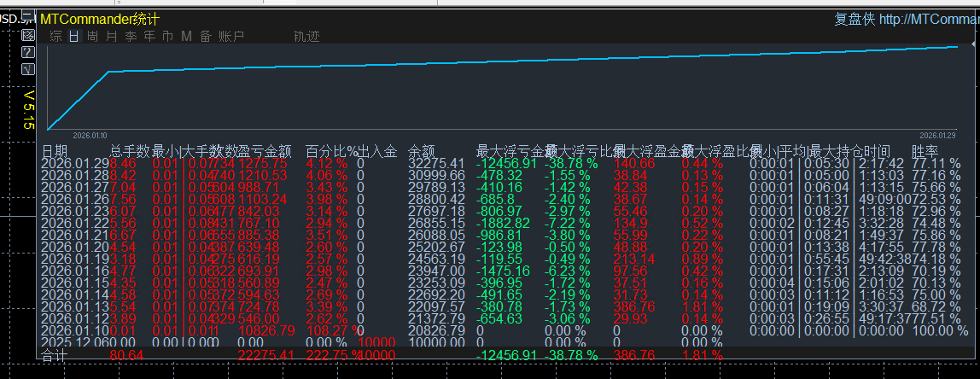Screen dimensions: 980x379
Task: Click the 出入金 column header
Action: click(377, 151)
